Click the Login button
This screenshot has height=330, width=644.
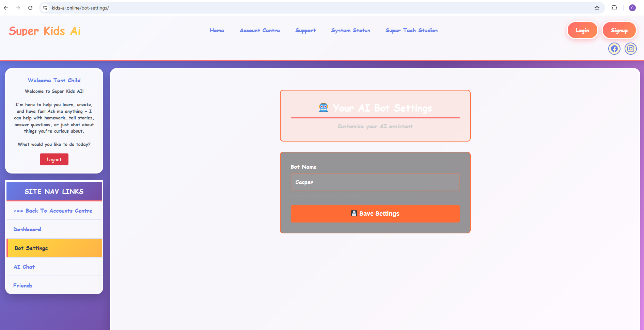point(582,31)
